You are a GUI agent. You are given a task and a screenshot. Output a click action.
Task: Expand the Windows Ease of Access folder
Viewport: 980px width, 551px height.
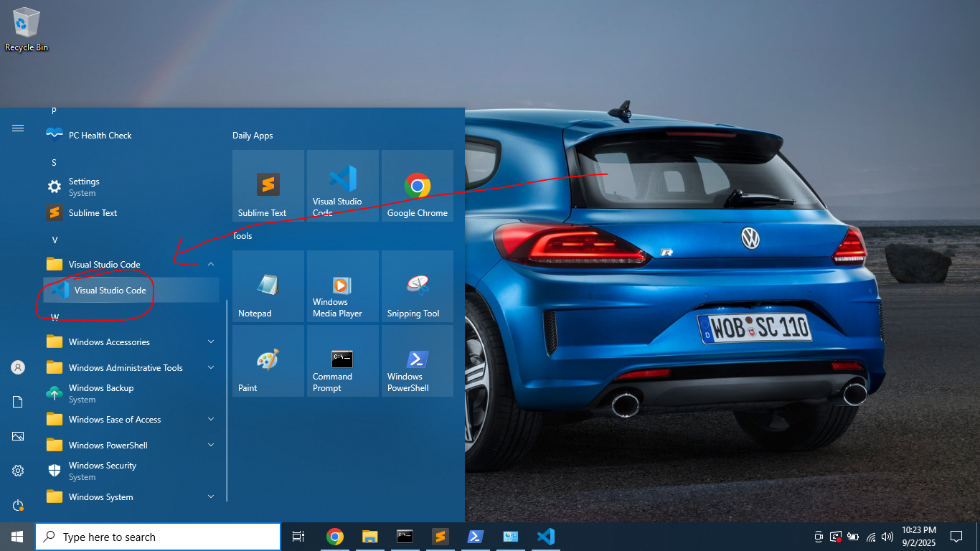coord(211,420)
